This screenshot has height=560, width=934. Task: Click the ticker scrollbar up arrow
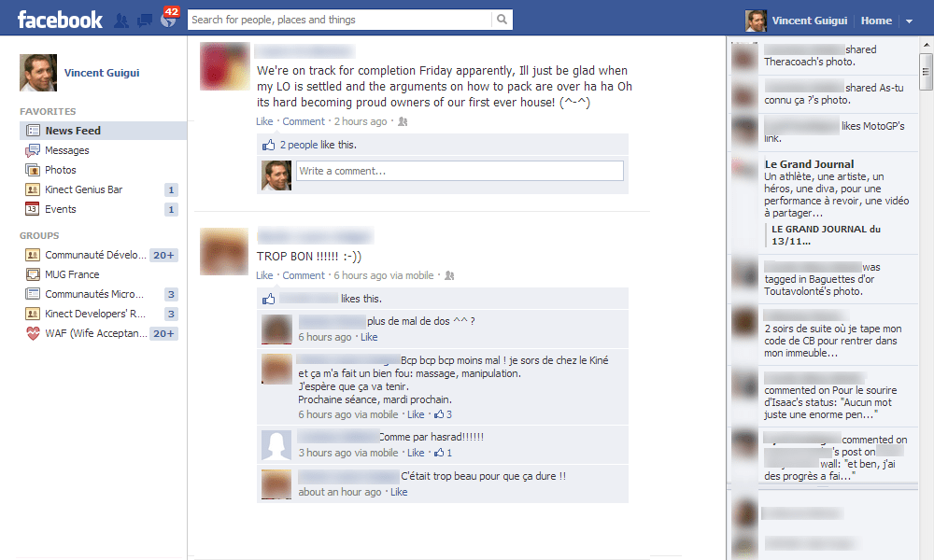point(927,44)
